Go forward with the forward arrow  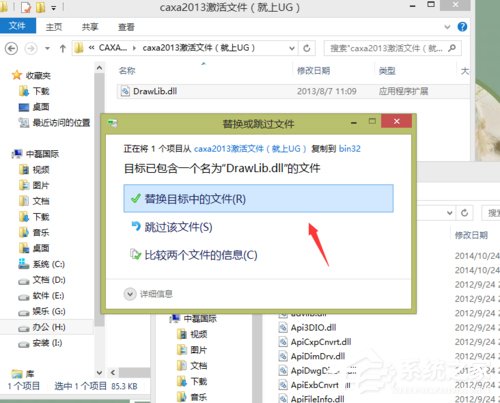tap(31, 49)
